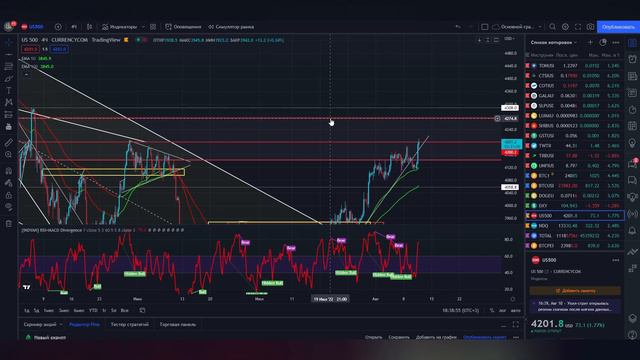Add note with Добавить заметку button
The height and width of the screenshot is (360, 640).
575,291
